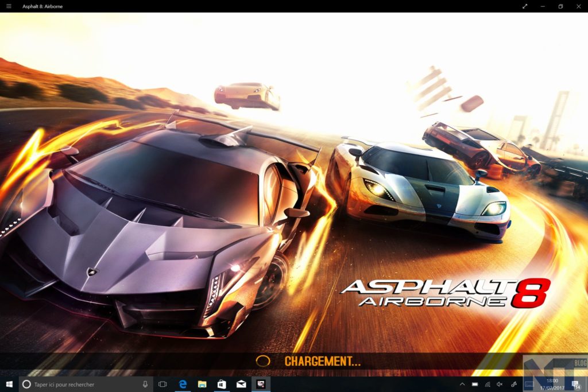Screen dimensions: 588x392
Task: Expand the hidden system tray icons
Action: pos(462,384)
